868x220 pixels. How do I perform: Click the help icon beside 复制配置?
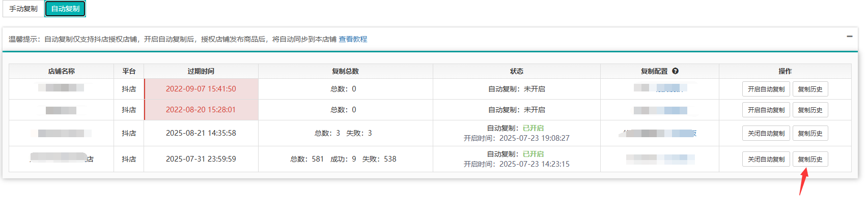675,71
